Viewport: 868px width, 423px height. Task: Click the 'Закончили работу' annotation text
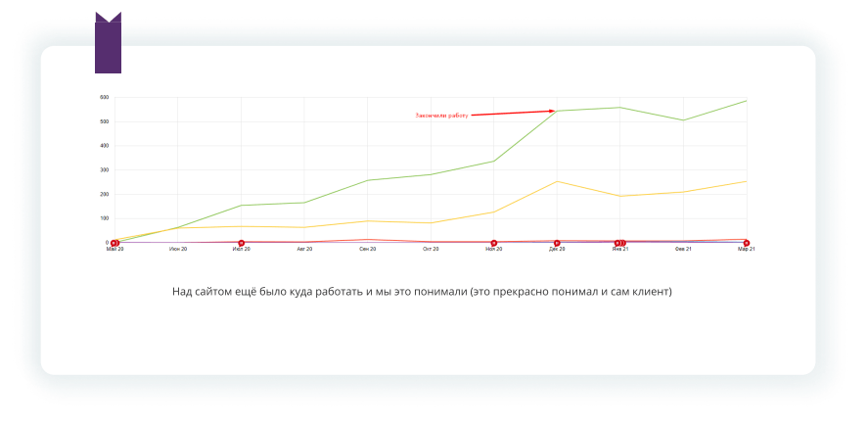442,116
